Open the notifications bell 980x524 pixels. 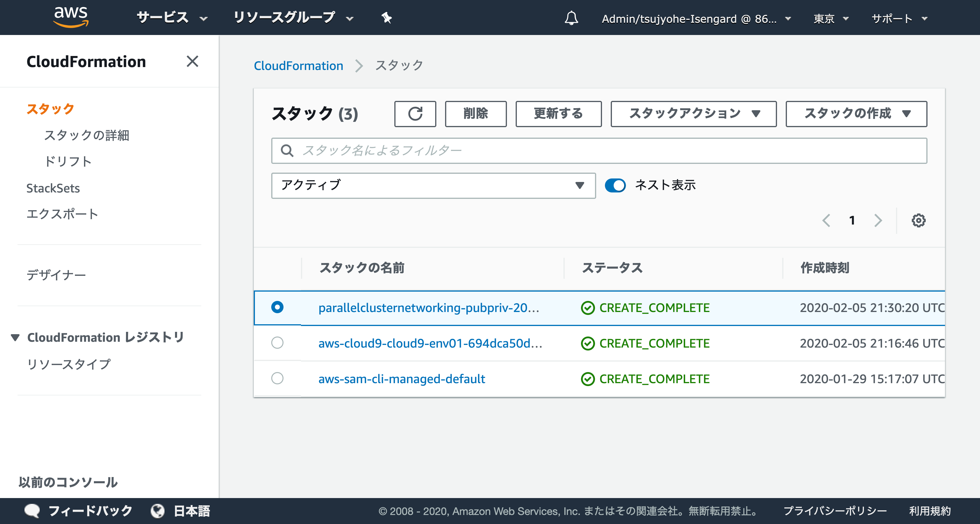[571, 18]
